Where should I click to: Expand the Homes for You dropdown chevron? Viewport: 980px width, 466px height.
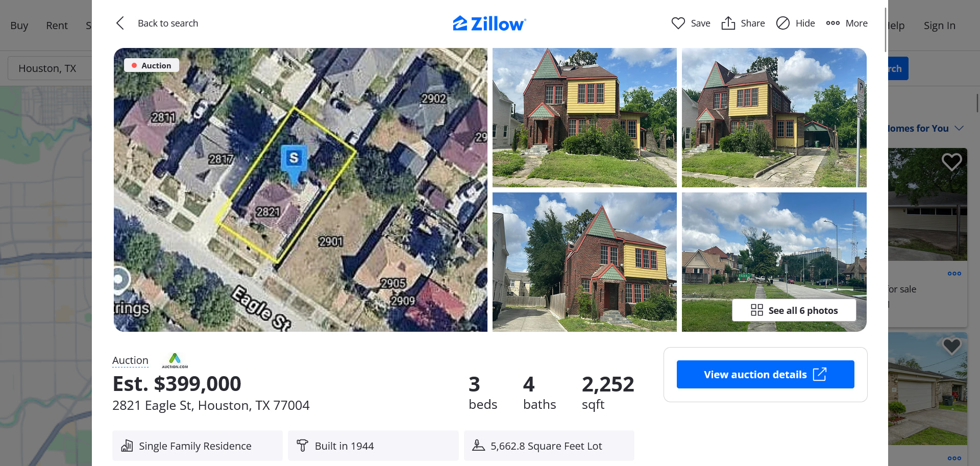pos(959,128)
